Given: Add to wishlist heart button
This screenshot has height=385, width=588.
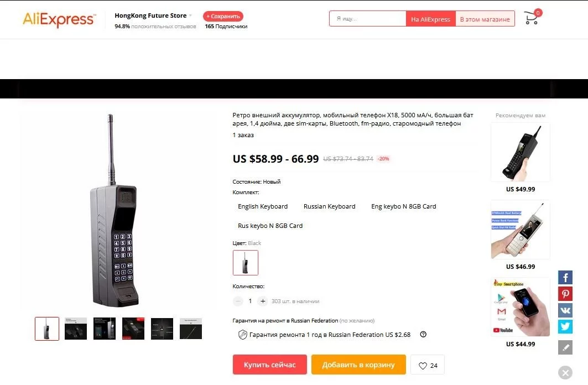Looking at the screenshot, I should (x=428, y=365).
